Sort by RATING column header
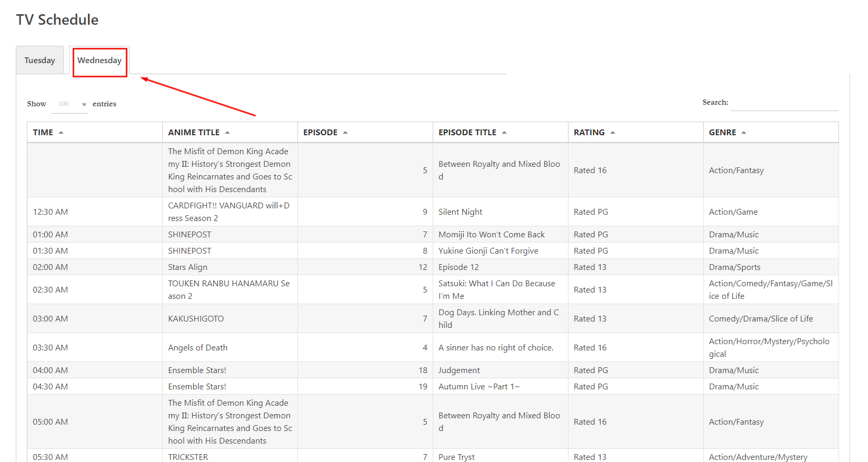This screenshot has height=462, width=868. click(x=636, y=133)
